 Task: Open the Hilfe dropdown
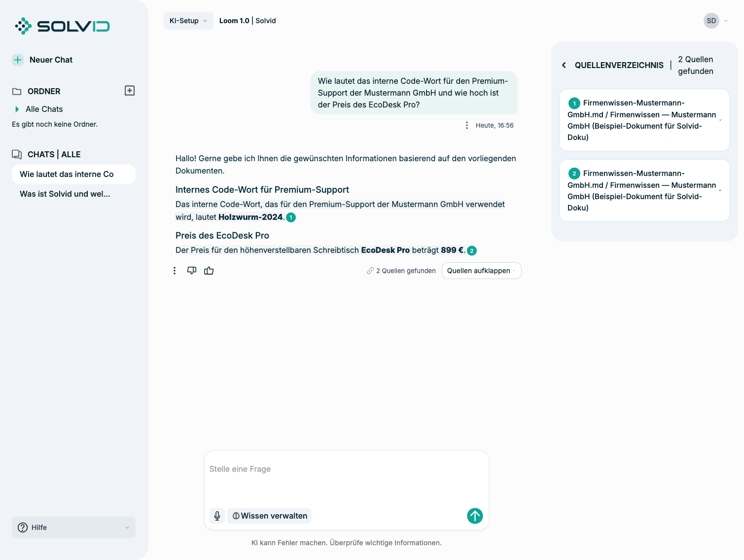click(73, 527)
